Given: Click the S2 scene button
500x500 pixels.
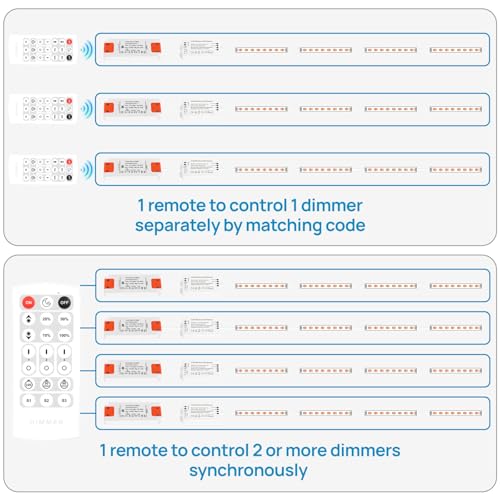Looking at the screenshot, I should (x=46, y=400).
